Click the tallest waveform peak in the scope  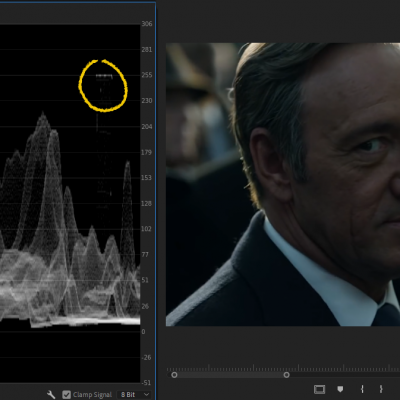click(x=43, y=115)
